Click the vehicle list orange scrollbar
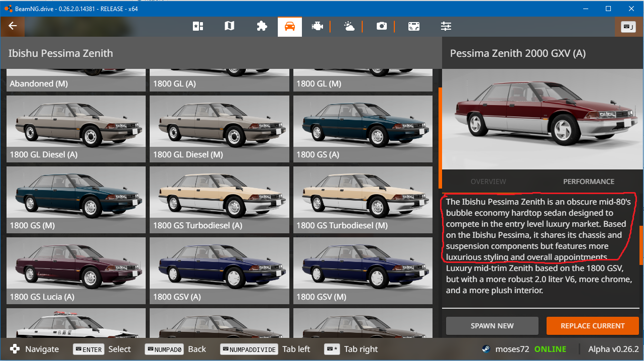Screen dimensions: 644x361 441,138
